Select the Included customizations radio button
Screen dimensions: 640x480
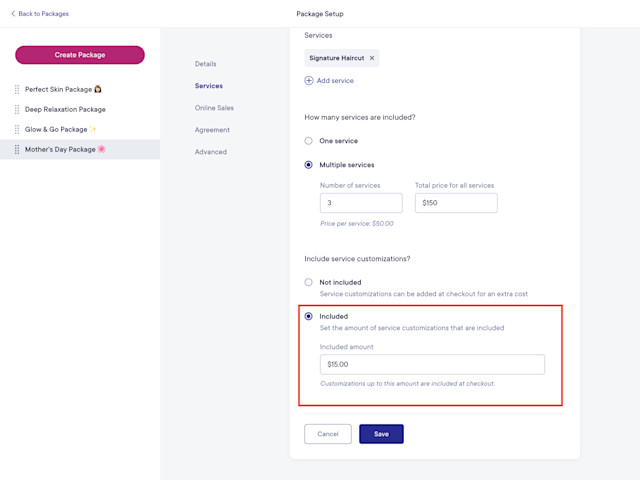(309, 316)
